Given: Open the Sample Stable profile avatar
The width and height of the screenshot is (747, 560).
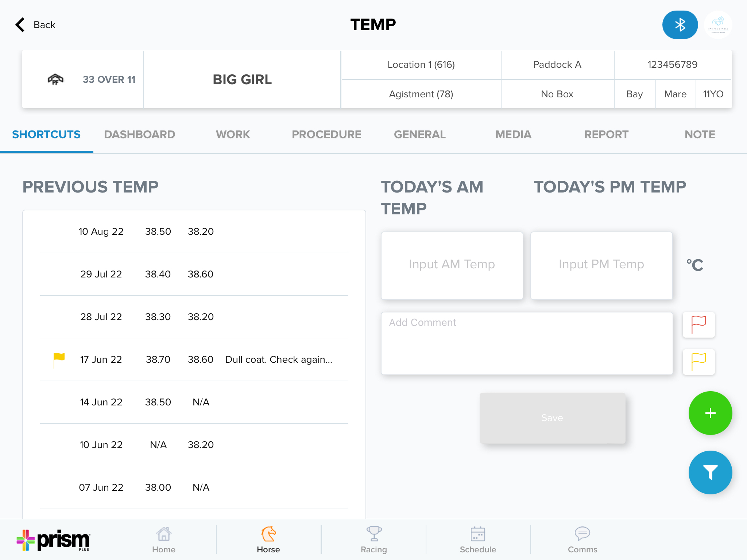Looking at the screenshot, I should tap(718, 25).
